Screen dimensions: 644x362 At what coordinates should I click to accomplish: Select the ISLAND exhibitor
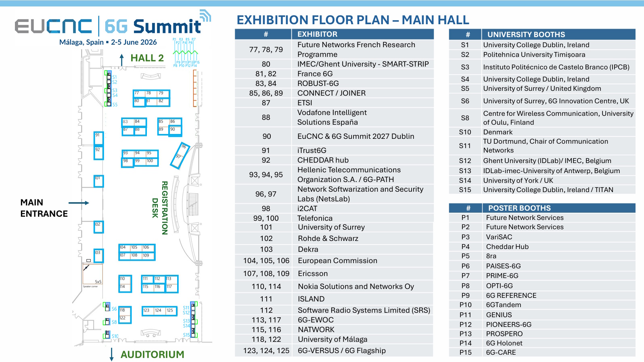tap(311, 299)
